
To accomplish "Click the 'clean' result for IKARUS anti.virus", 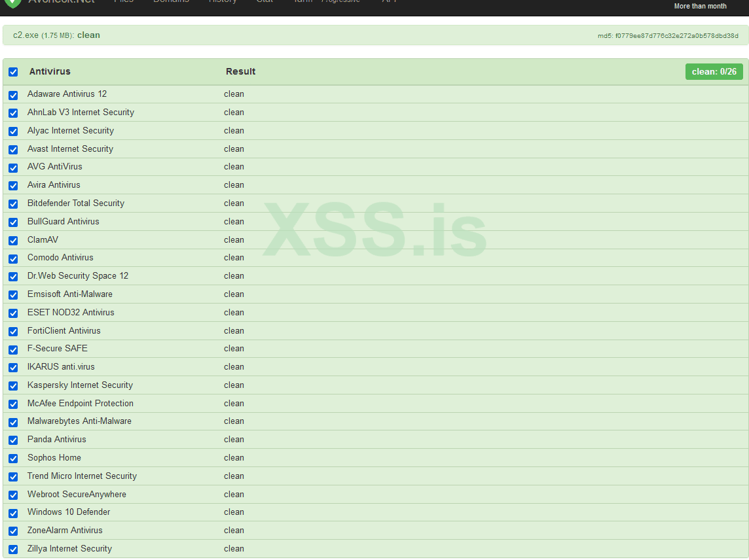I will pyautogui.click(x=234, y=366).
